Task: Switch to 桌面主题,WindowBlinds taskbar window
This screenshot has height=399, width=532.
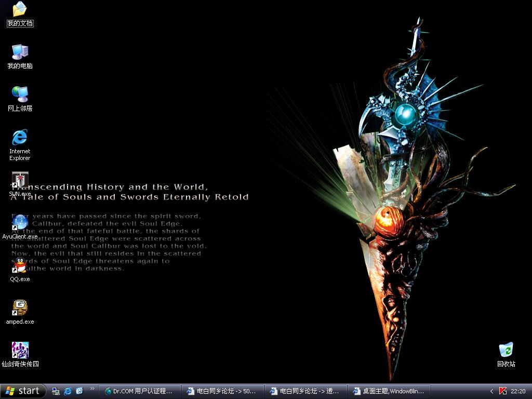Action: click(389, 391)
